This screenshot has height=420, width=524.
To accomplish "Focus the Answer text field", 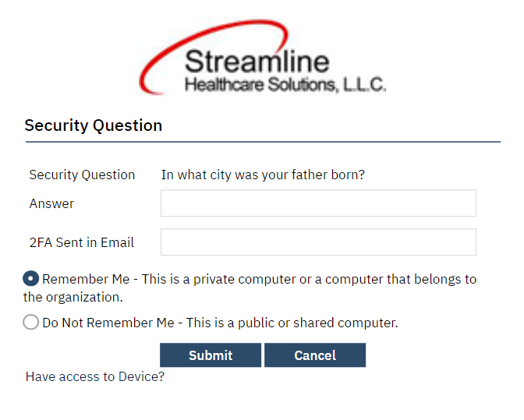I will (318, 203).
